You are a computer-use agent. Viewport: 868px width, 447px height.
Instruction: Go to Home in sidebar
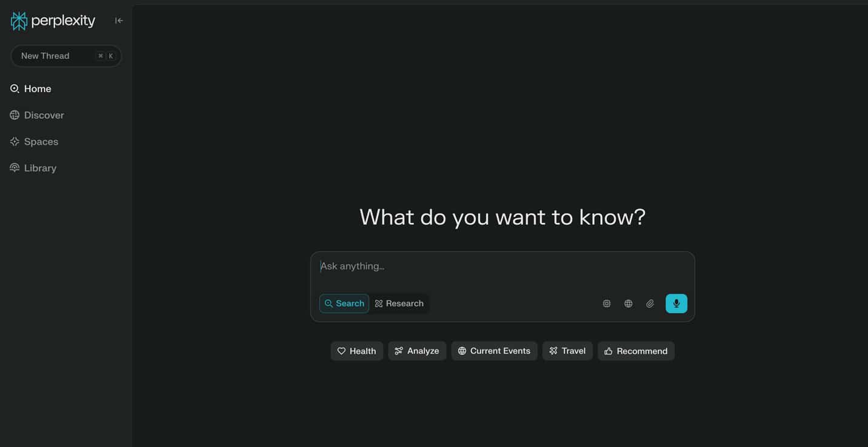pyautogui.click(x=30, y=88)
